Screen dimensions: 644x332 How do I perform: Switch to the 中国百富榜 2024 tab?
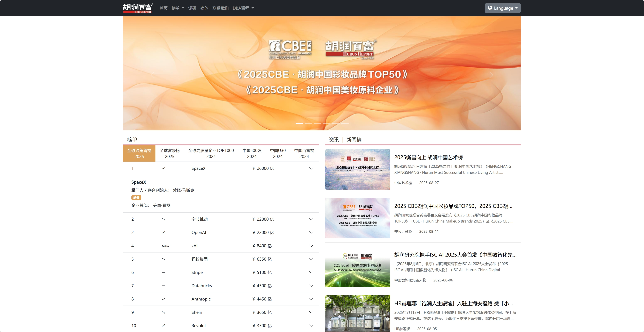point(304,153)
